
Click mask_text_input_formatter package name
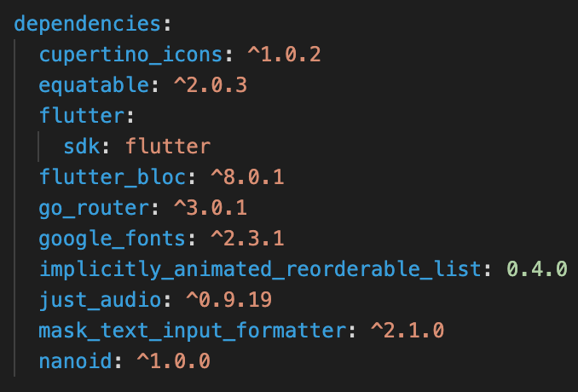193,331
